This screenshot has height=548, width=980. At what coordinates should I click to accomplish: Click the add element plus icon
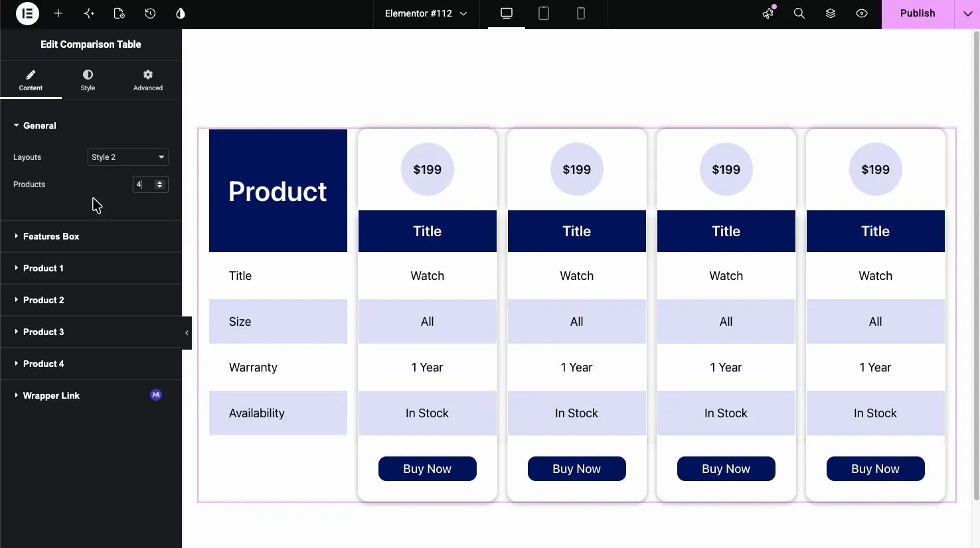(x=58, y=13)
